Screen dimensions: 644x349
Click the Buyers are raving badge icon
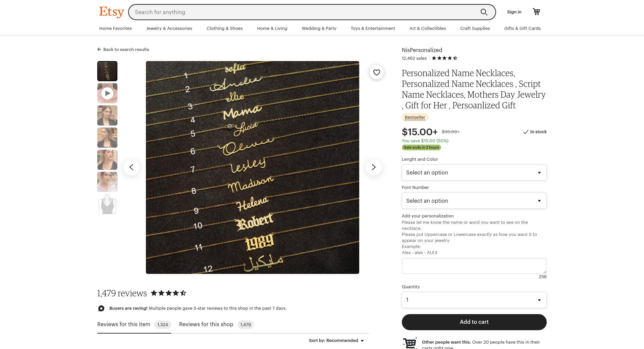(x=101, y=308)
